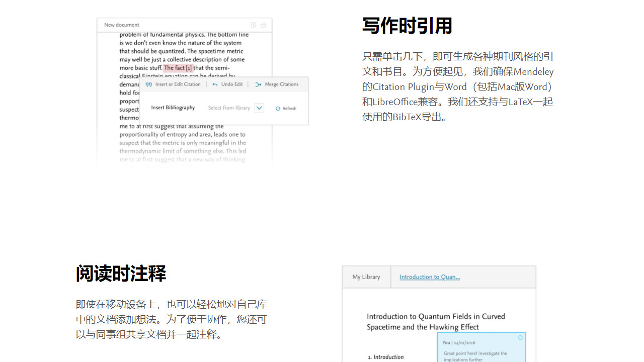This screenshot has height=362, width=644.
Task: Switch to the My Library tab
Action: click(366, 277)
